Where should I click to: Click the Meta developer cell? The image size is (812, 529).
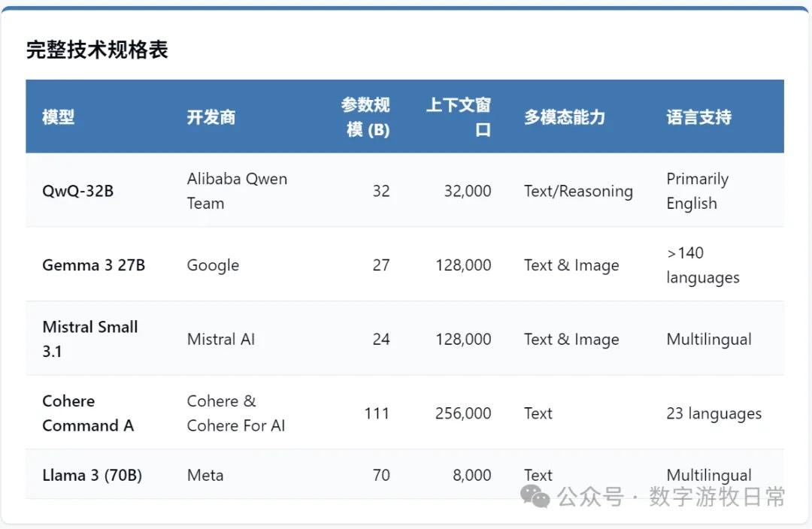pos(203,475)
